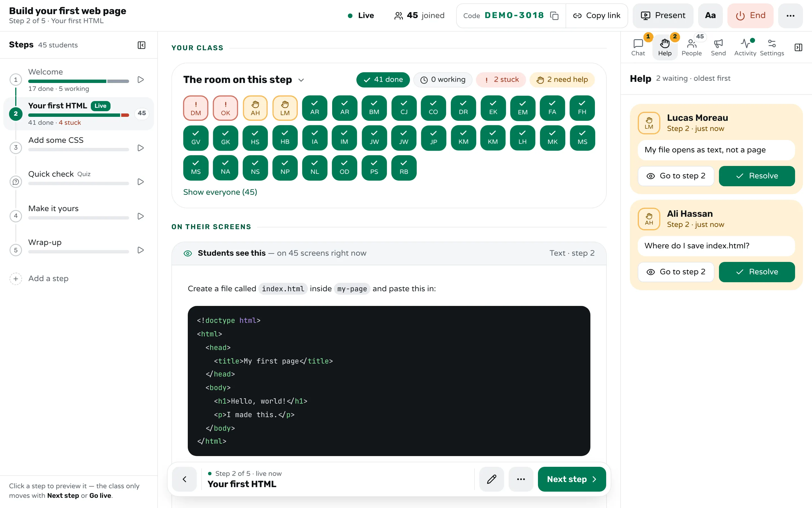Open student RB's done tile

point(404,168)
